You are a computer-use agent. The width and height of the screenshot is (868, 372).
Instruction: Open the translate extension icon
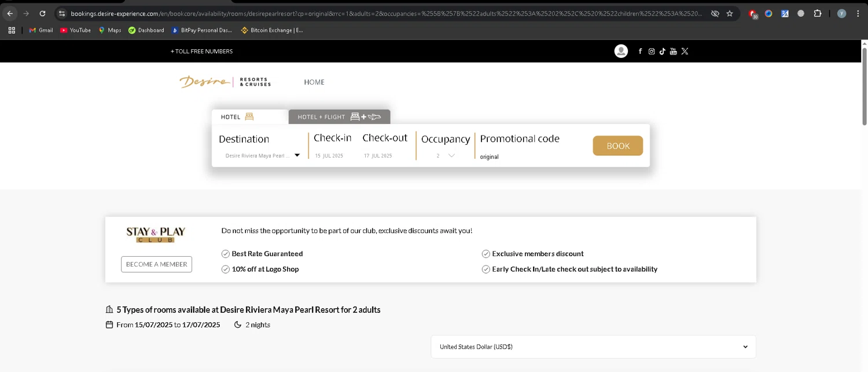click(x=785, y=13)
